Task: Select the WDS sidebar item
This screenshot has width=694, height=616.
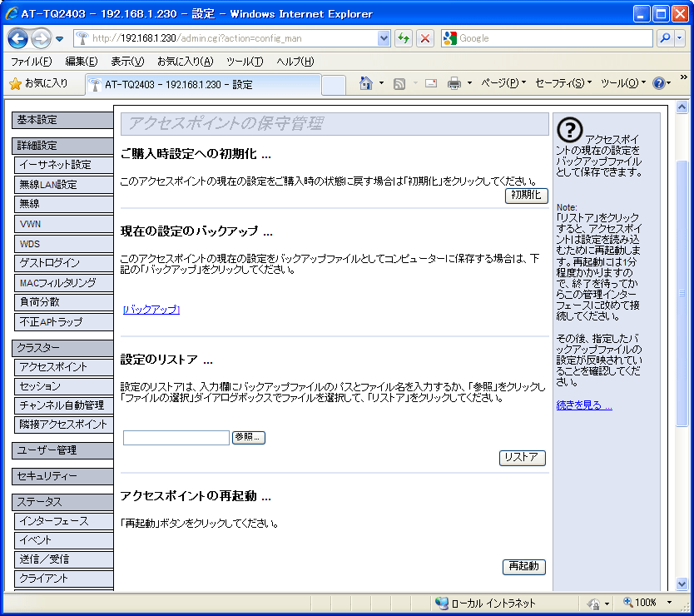Action: click(x=64, y=244)
